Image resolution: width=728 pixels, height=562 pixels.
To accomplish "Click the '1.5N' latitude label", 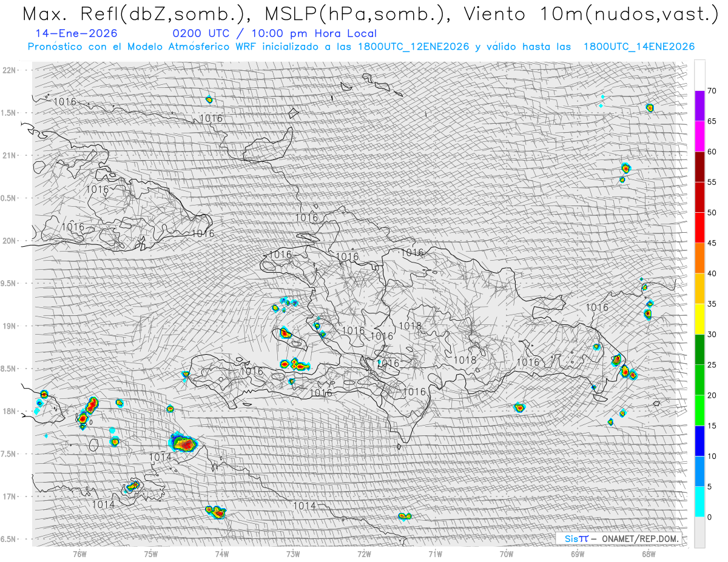I will (x=9, y=113).
